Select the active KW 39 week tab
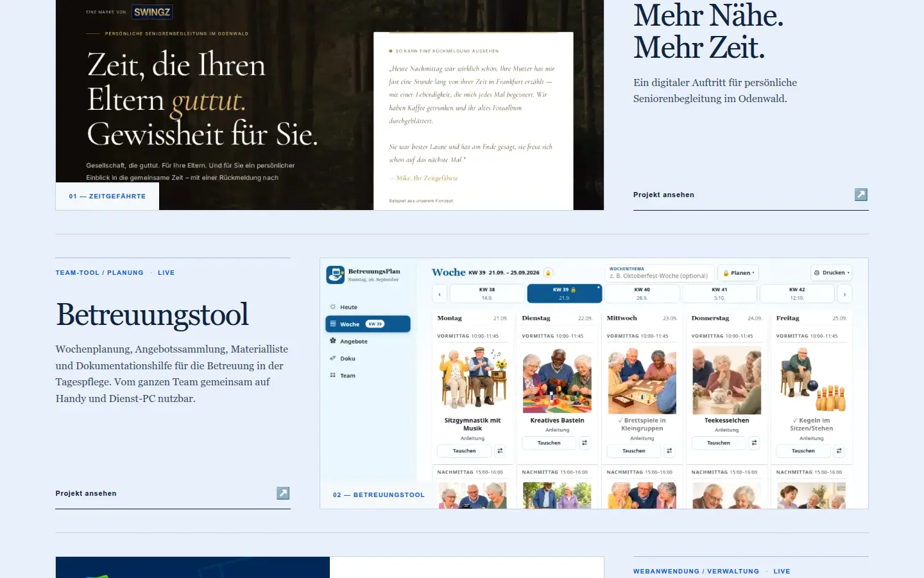924x578 pixels. click(565, 294)
